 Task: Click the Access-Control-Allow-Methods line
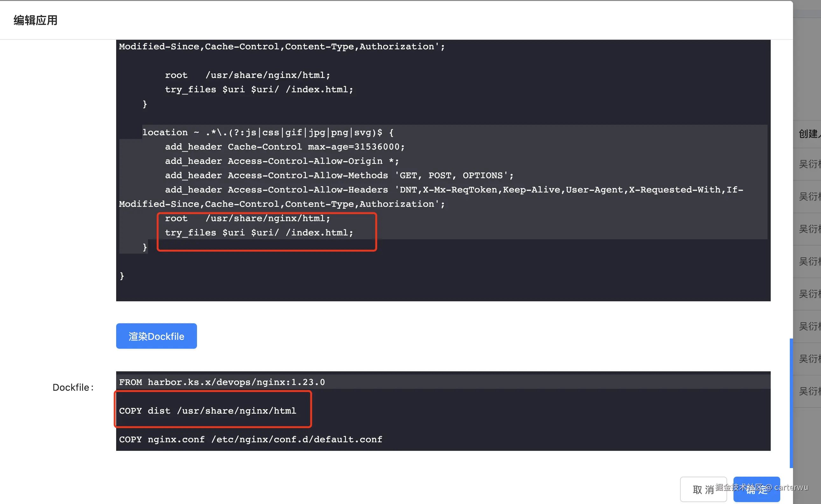pyautogui.click(x=339, y=175)
